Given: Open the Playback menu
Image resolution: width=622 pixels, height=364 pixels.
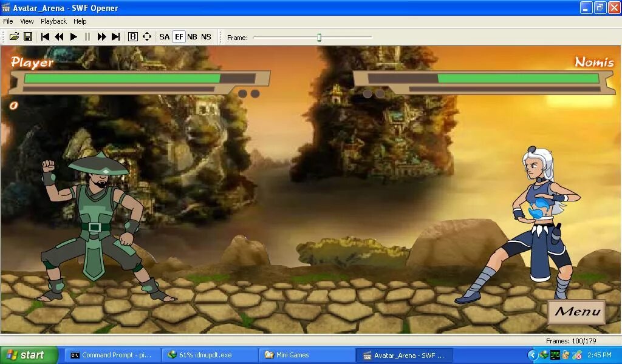Looking at the screenshot, I should pyautogui.click(x=53, y=21).
